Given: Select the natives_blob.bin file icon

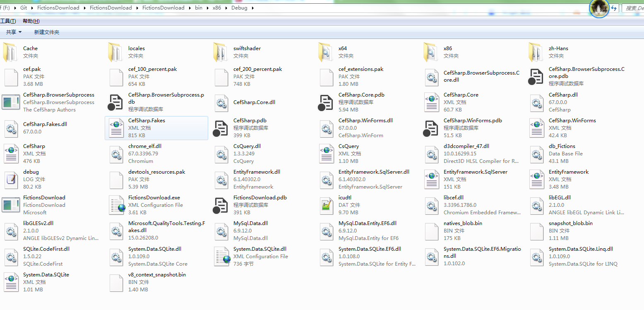Looking at the screenshot, I should coord(432,231).
